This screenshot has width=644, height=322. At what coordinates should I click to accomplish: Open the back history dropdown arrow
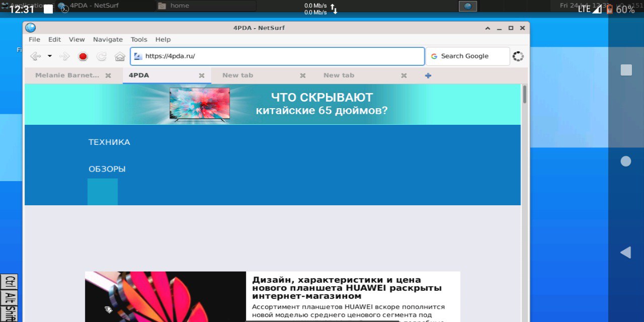[x=49, y=56]
